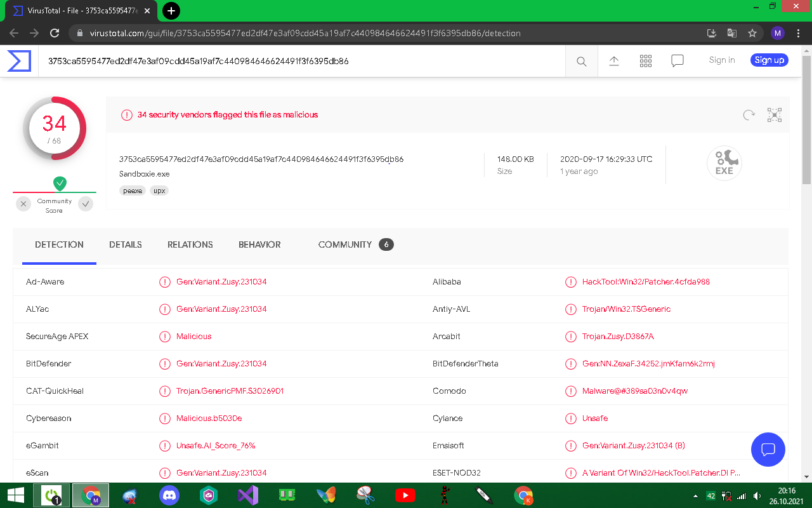Reload the page in Chrome
Image resolution: width=812 pixels, height=508 pixels.
55,33
